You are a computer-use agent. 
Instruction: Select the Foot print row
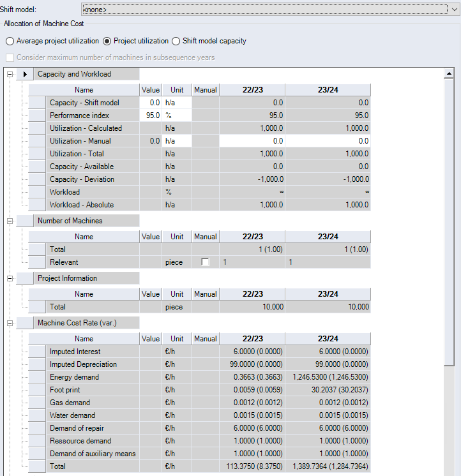(x=199, y=390)
